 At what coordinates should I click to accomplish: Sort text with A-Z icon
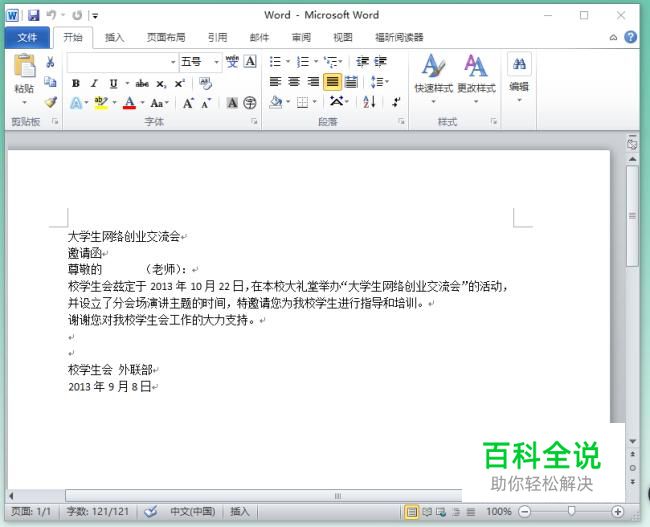coord(369,102)
